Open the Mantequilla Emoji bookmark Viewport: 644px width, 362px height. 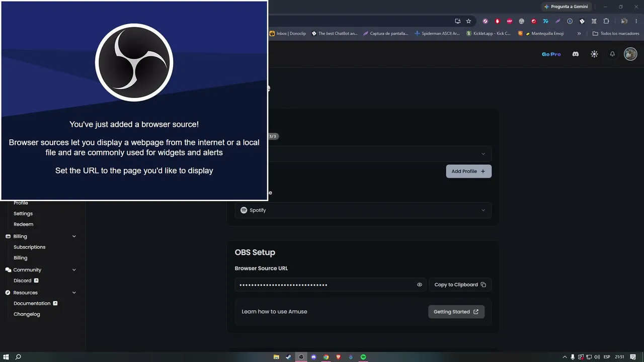point(541,34)
